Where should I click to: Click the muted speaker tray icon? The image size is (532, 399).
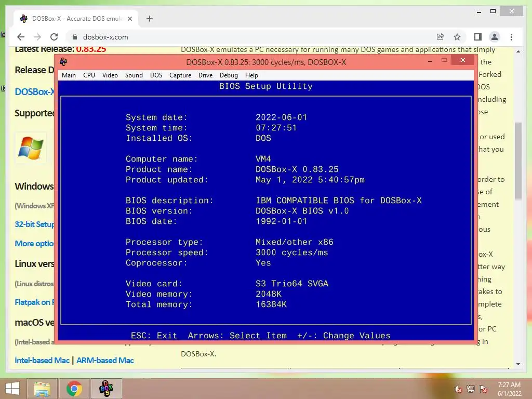(x=458, y=389)
